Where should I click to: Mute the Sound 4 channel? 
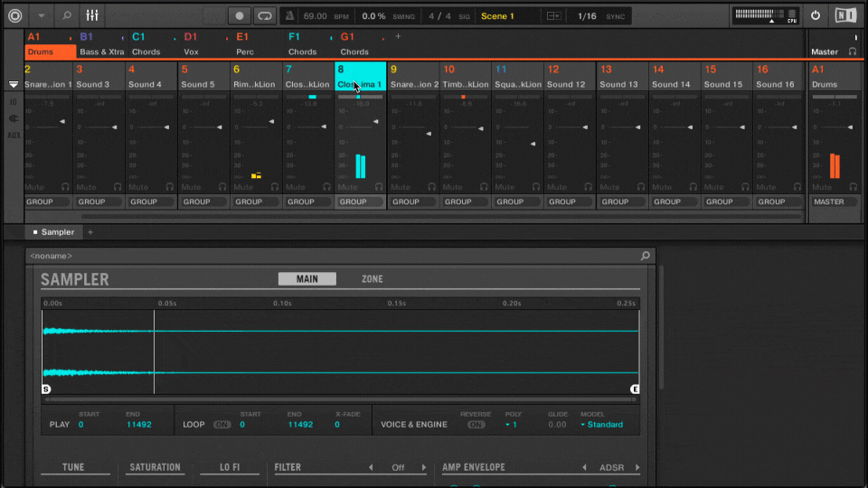click(138, 187)
